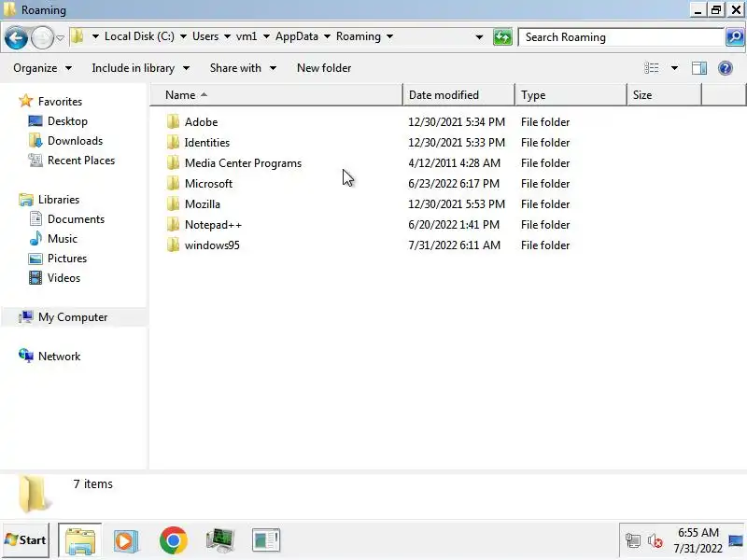Image resolution: width=747 pixels, height=560 pixels.
Task: Expand the Users breadcrumb arrow
Action: coord(227,36)
